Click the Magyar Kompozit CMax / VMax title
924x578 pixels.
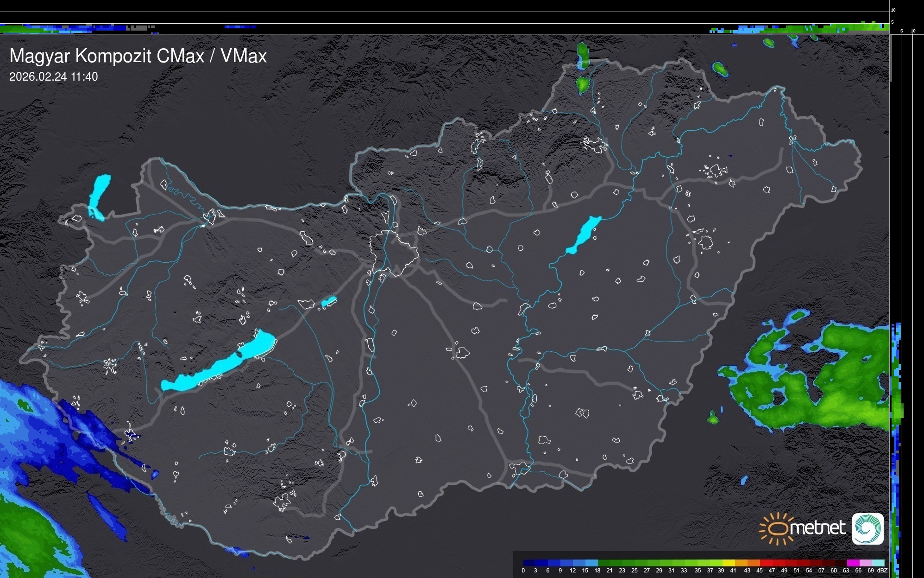tap(138, 56)
